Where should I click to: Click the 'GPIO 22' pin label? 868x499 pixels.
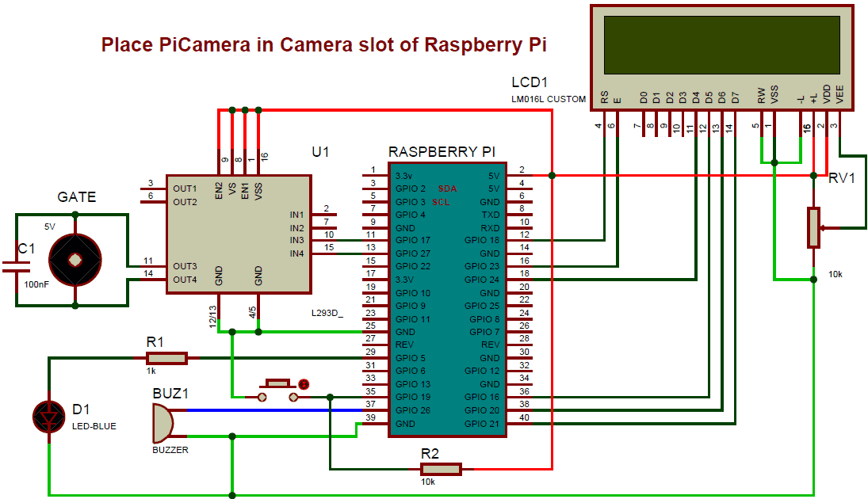point(413,266)
